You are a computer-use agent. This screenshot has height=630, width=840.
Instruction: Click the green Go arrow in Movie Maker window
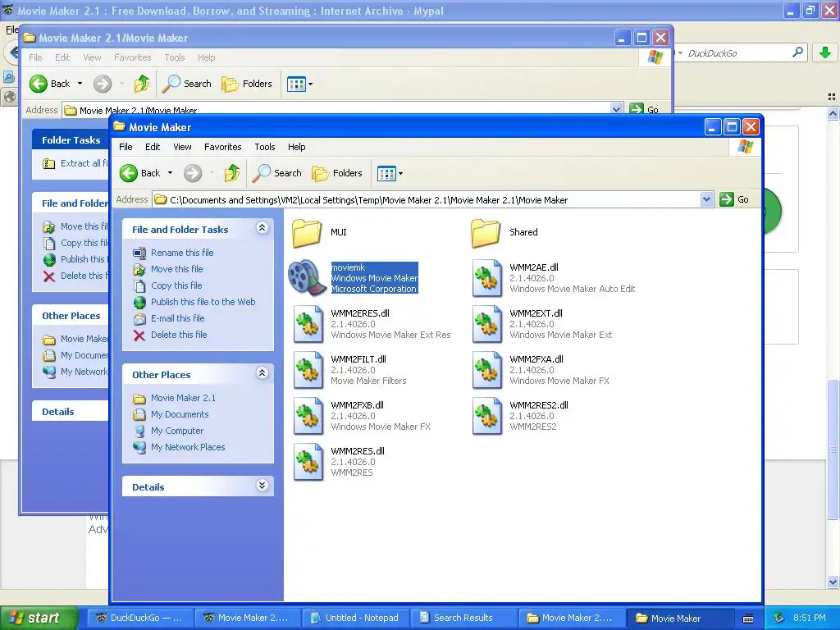(727, 199)
